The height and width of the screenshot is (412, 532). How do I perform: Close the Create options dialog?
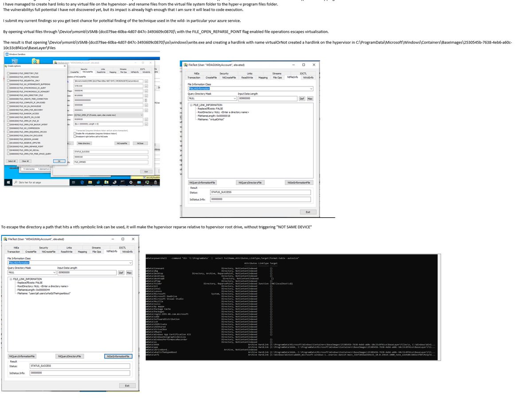65,66
